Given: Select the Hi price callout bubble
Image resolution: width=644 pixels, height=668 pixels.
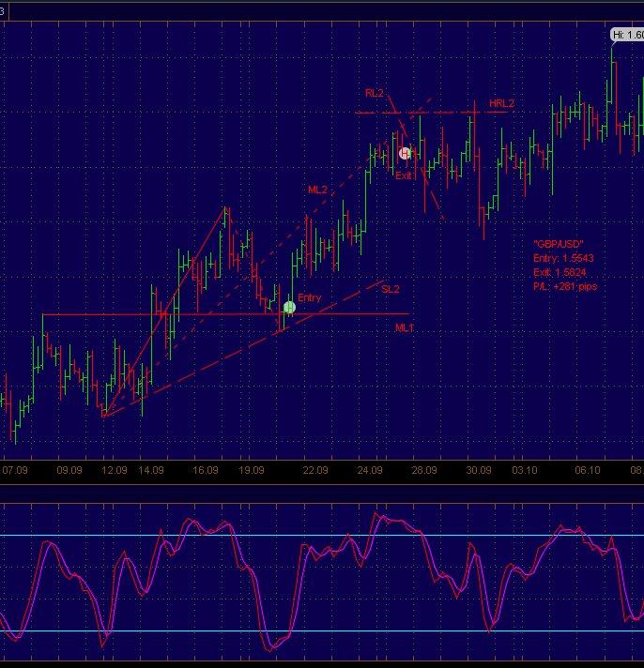Looking at the screenshot, I should coord(626,35).
